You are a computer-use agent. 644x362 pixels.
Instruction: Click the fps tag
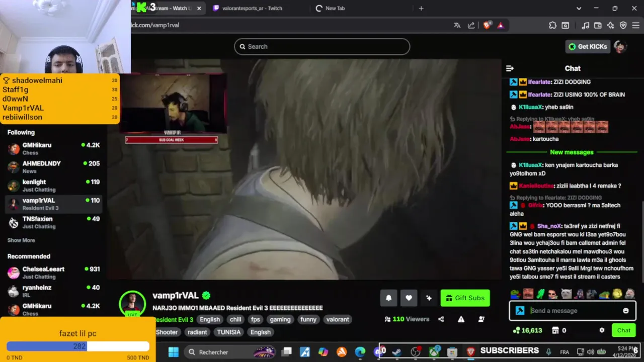point(256,319)
